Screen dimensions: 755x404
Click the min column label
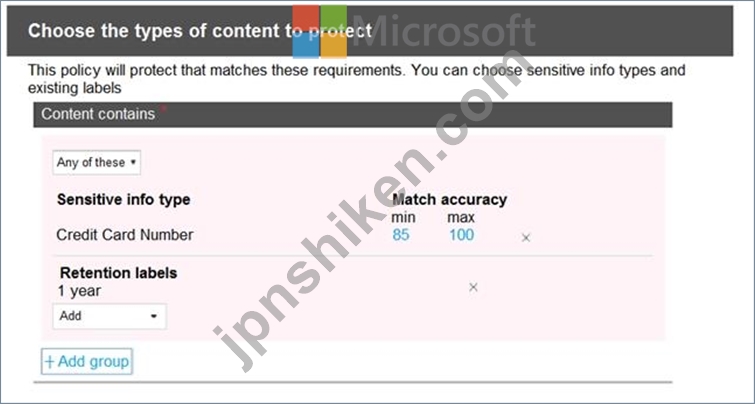[403, 217]
